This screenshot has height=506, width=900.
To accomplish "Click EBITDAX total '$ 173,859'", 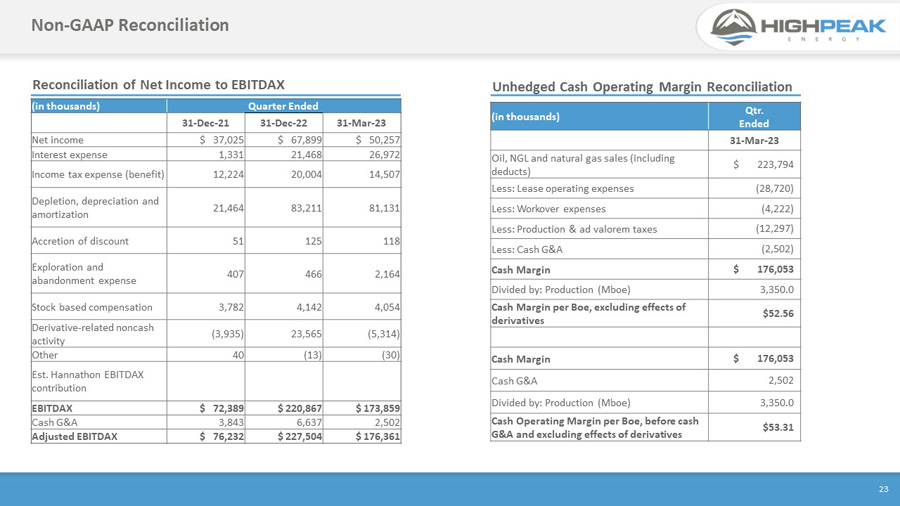I will (x=378, y=408).
